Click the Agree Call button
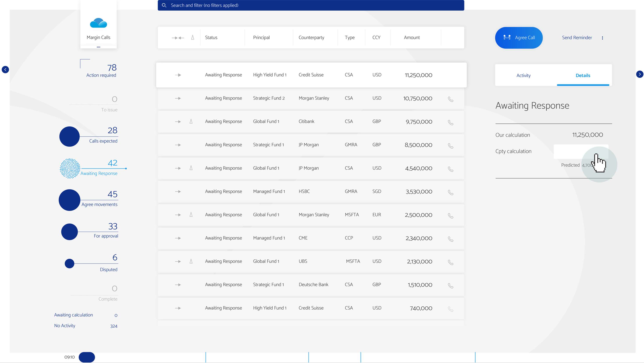644x363 pixels. (x=519, y=38)
